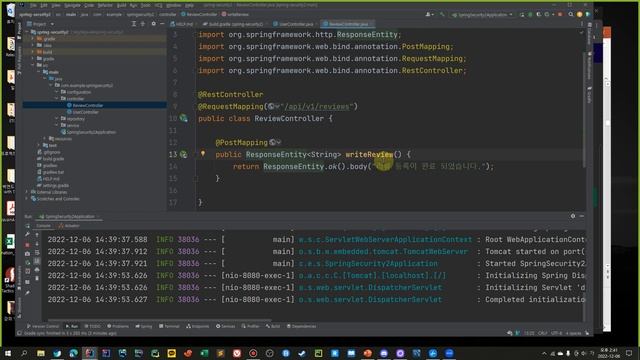Image resolution: width=640 pixels, height=360 pixels.
Task: Expand the repository package
Action: [x=56, y=119]
